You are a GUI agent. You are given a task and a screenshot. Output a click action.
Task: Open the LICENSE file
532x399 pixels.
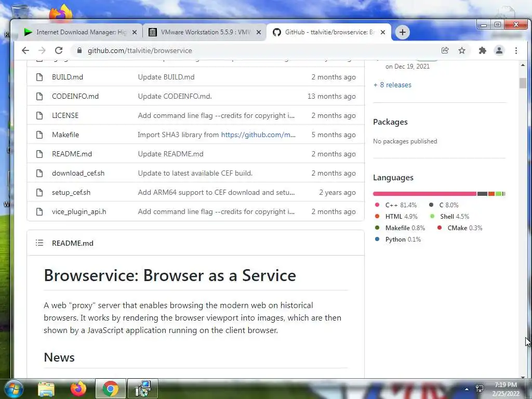click(65, 115)
